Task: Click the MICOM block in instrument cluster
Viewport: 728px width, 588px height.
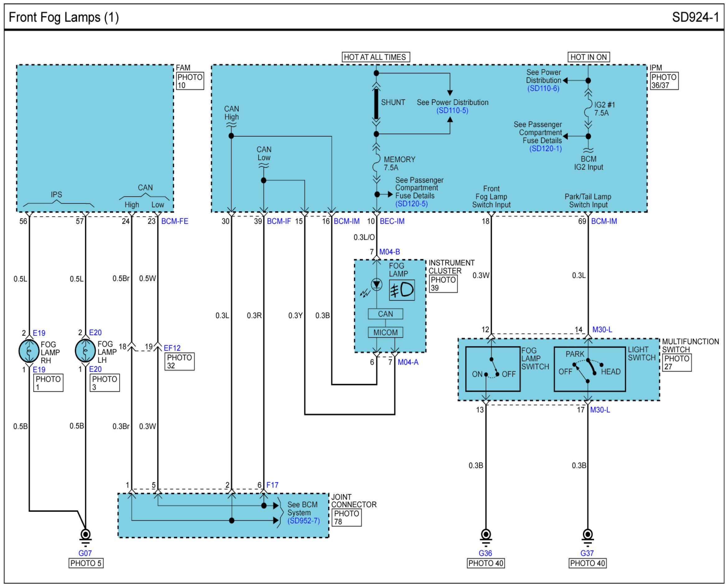Action: 385,333
